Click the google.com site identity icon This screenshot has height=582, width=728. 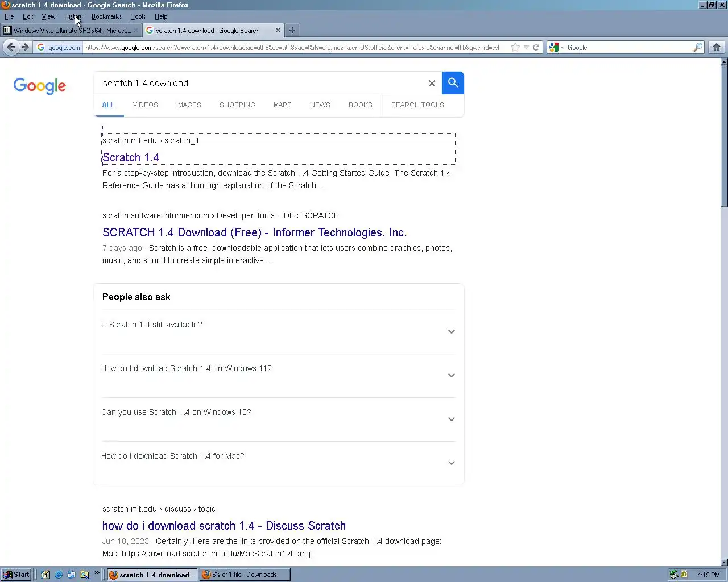coord(59,48)
